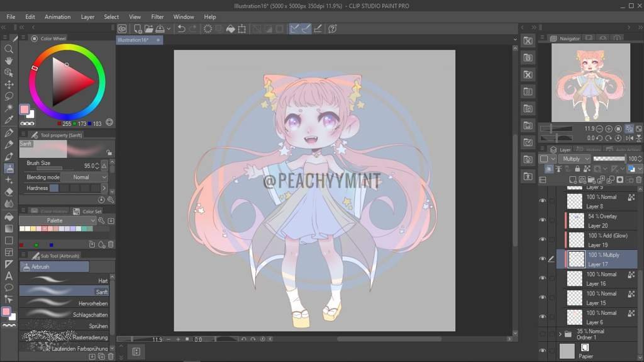The height and width of the screenshot is (362, 644).
Task: Click the Undo icon in command bar
Action: click(181, 29)
